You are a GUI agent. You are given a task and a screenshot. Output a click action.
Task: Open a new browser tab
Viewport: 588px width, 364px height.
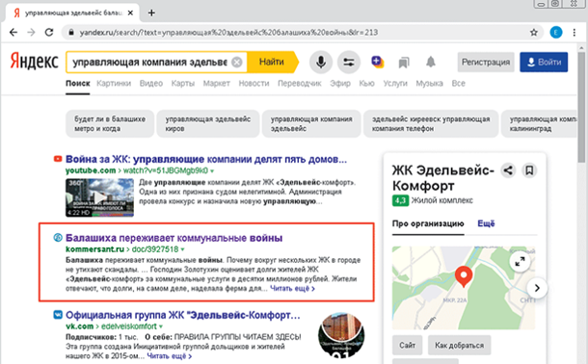[151, 13]
